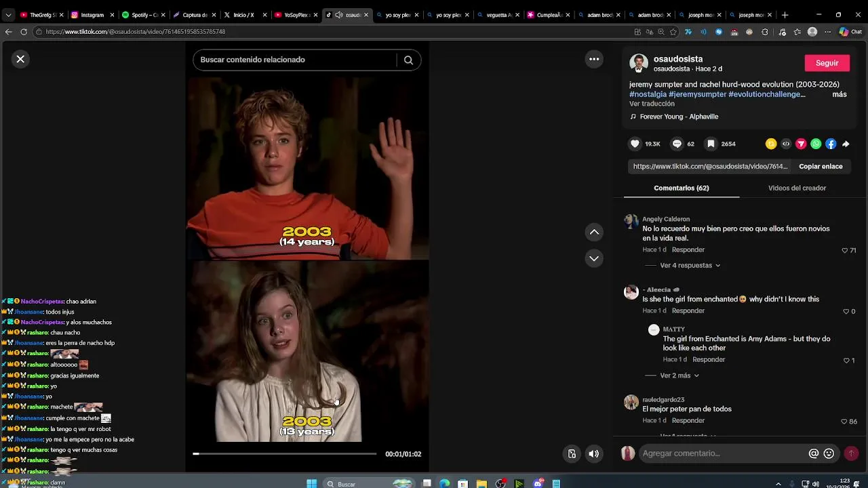
Task: Show hidden tray icons chevron
Action: pyautogui.click(x=778, y=484)
